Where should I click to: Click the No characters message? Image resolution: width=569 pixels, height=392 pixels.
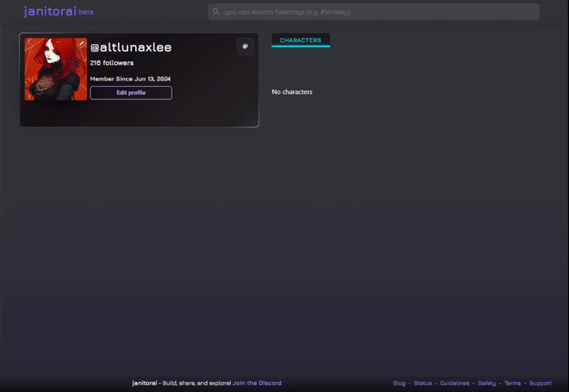tap(292, 92)
